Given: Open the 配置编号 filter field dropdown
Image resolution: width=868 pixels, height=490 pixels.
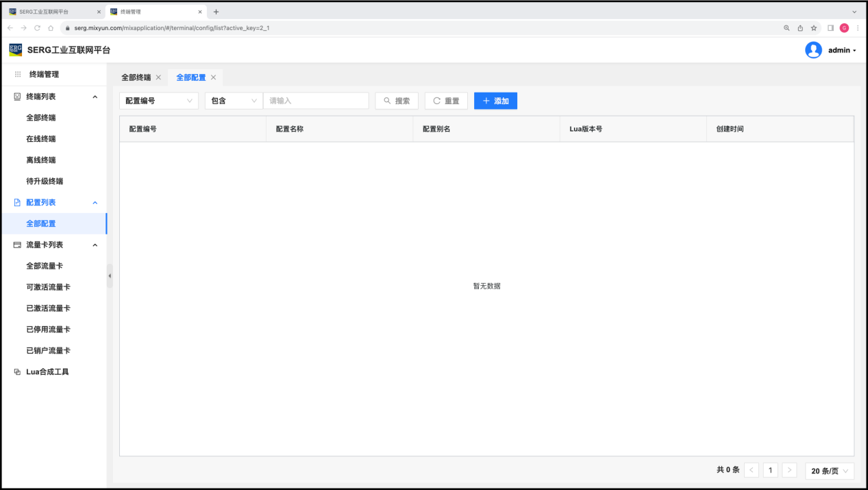Looking at the screenshot, I should click(x=159, y=101).
